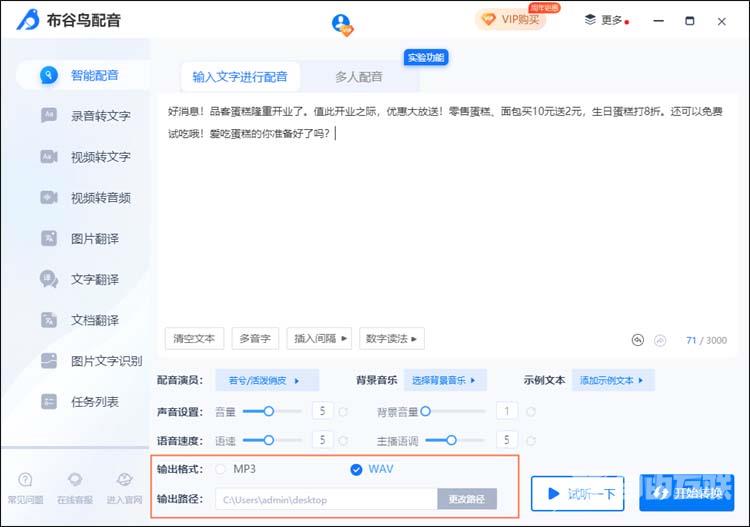
Task: Select WAV output format
Action: [x=356, y=470]
